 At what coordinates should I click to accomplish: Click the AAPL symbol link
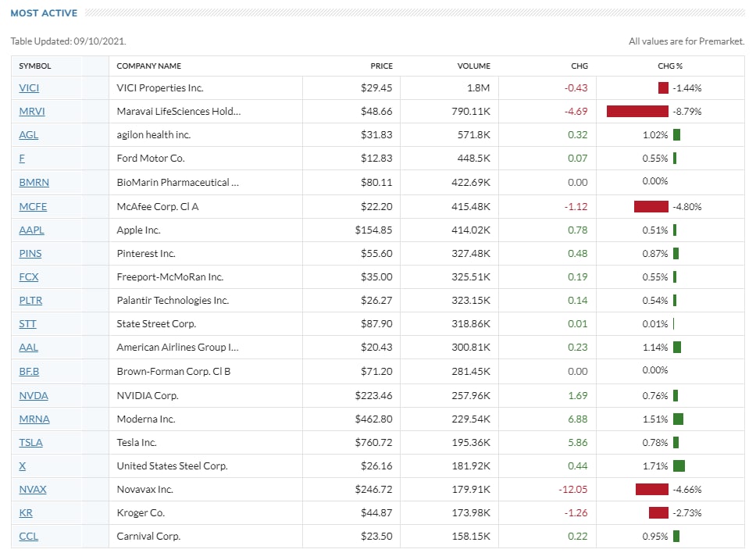[x=31, y=230]
